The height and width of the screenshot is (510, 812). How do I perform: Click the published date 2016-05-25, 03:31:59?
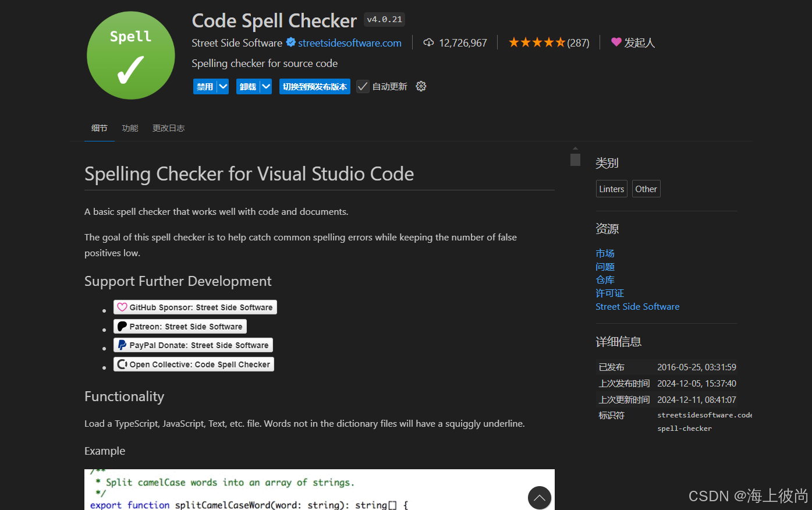(697, 367)
